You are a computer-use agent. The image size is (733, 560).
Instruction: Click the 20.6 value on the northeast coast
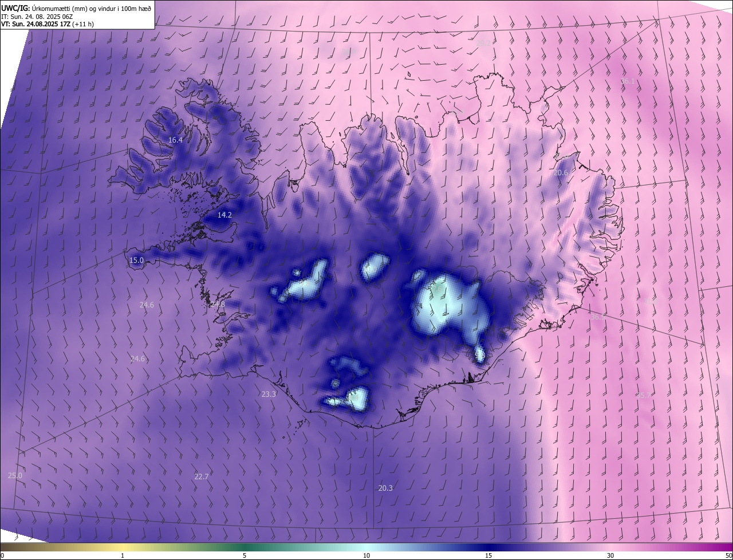[x=561, y=173]
